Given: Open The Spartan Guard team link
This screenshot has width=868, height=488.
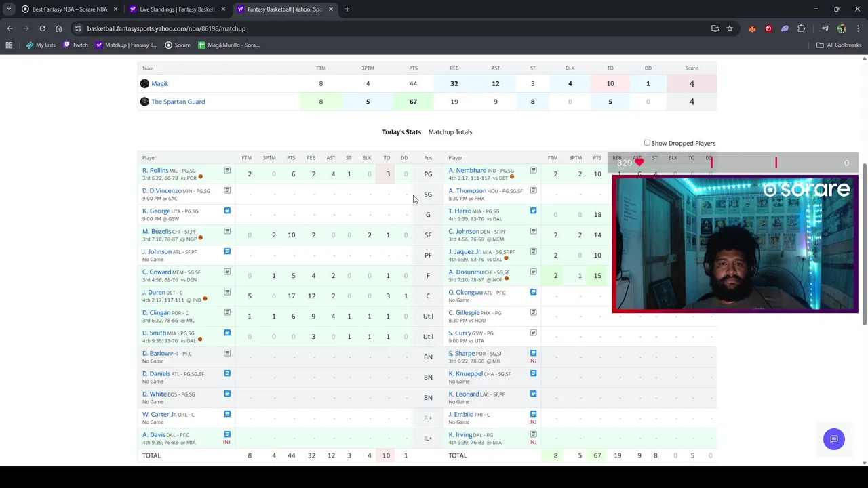Looking at the screenshot, I should (178, 102).
